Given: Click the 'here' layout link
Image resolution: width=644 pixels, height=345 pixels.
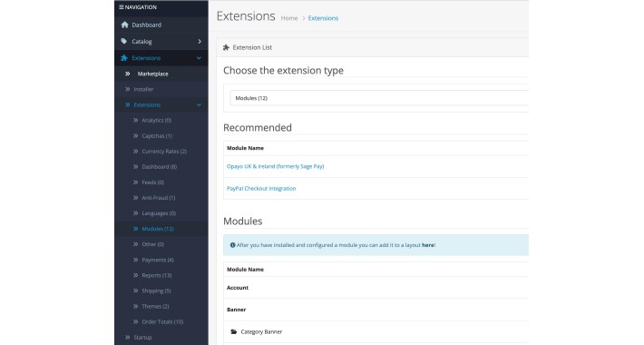Looking at the screenshot, I should 427,245.
